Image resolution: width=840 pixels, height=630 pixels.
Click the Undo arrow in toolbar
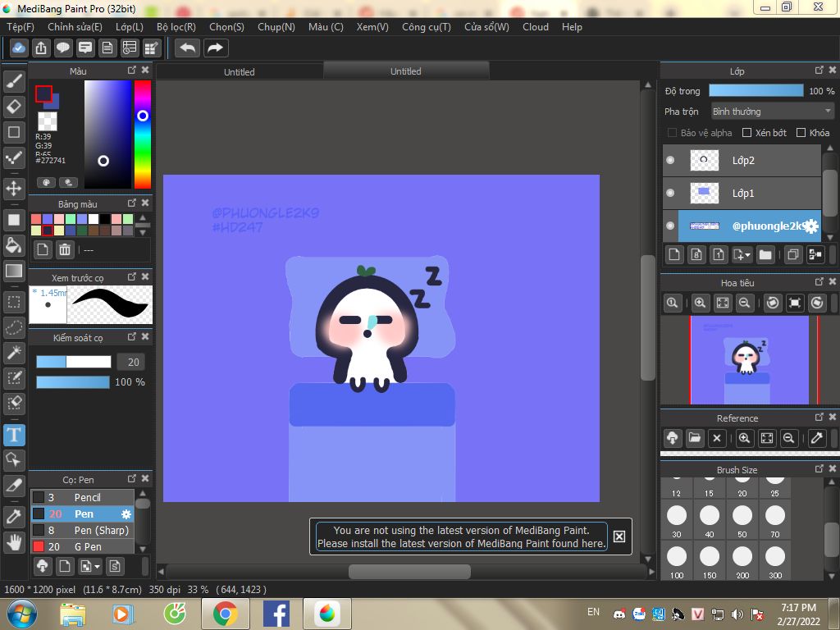(x=188, y=48)
